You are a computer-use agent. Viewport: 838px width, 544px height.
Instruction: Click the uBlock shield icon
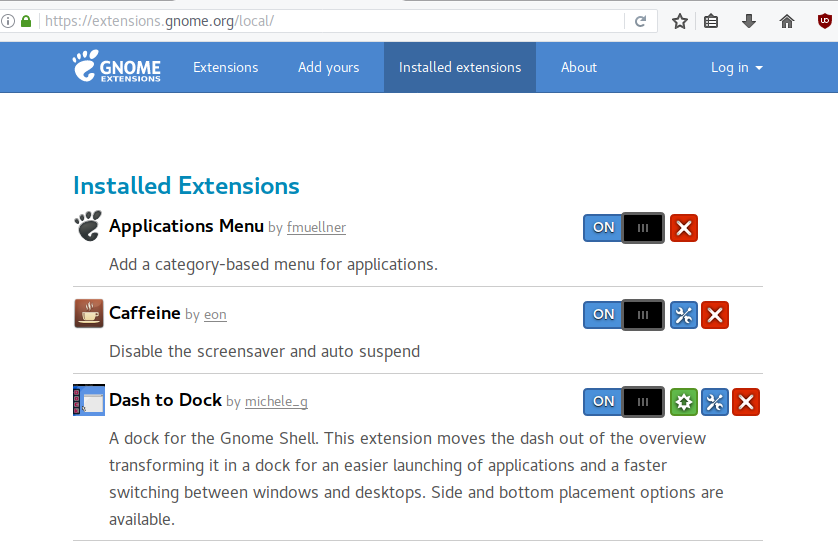(x=823, y=21)
